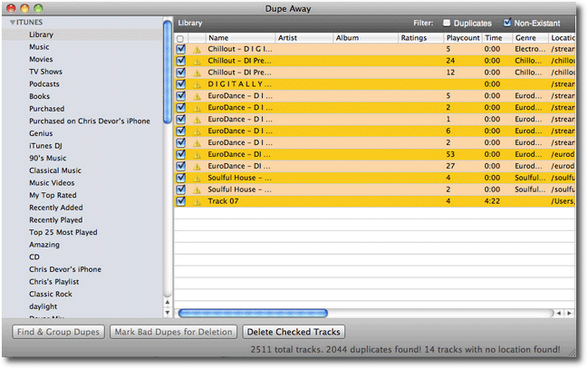Click Mark Bad Dupes for Deletion button

tap(173, 332)
